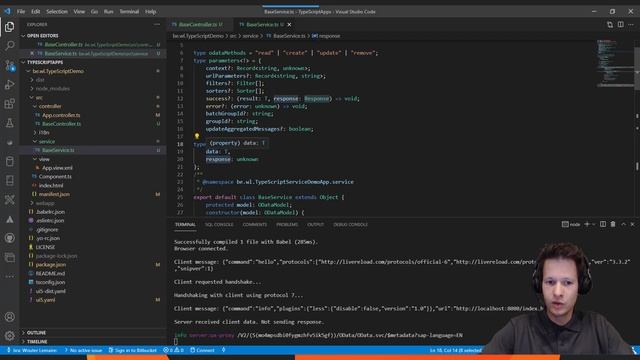Create a new terminal with plus icon
640x360 pixels.
pos(587,224)
